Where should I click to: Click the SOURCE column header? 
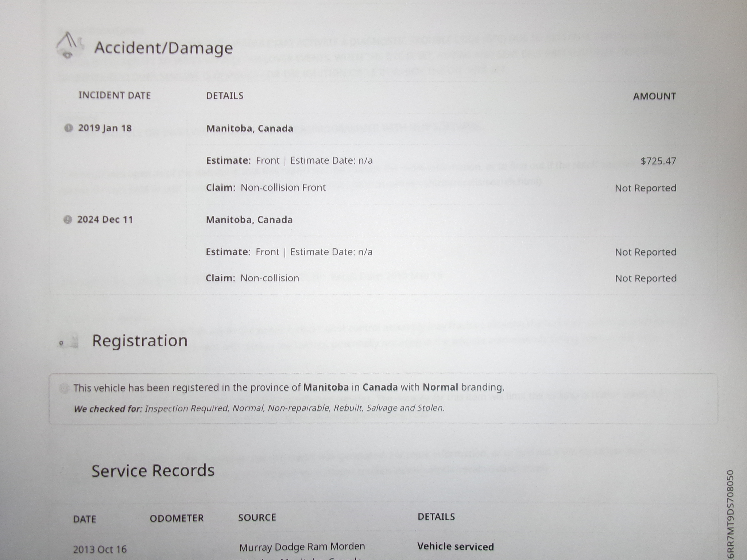click(x=257, y=517)
